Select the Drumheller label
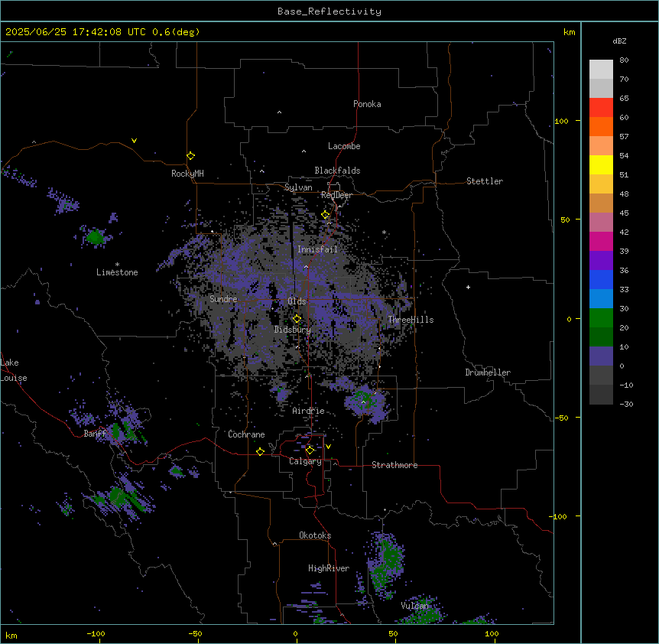This screenshot has height=644, width=659. point(488,372)
